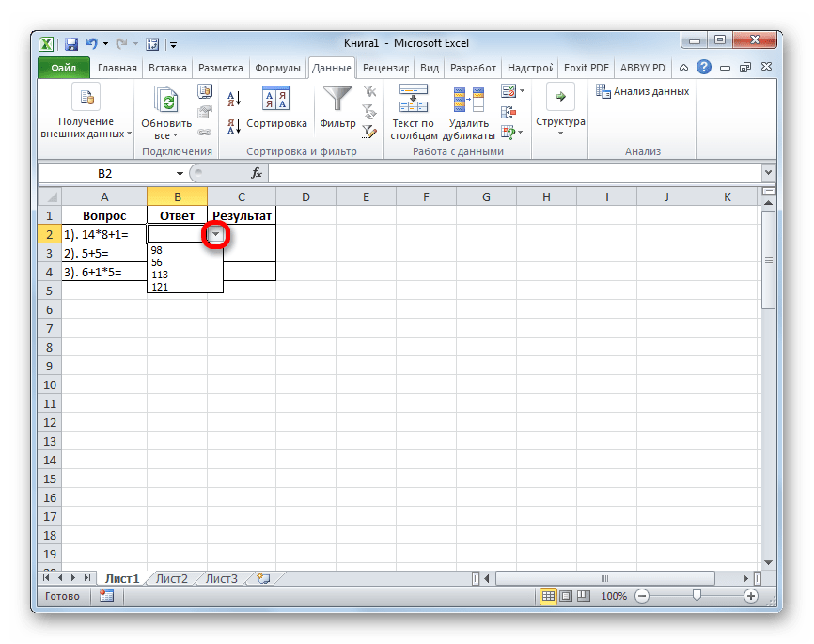
Task: Select the cell containing 1). 14*8+1=
Action: pyautogui.click(x=104, y=234)
